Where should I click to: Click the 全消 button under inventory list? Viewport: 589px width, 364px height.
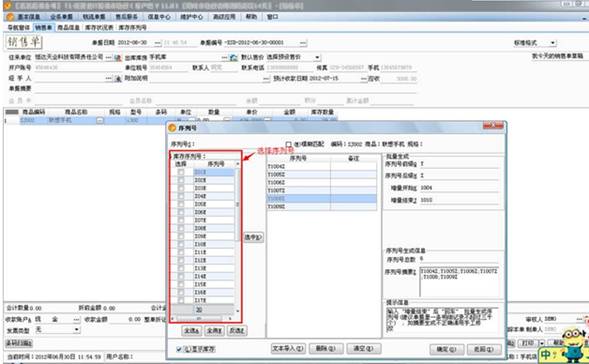pos(214,331)
